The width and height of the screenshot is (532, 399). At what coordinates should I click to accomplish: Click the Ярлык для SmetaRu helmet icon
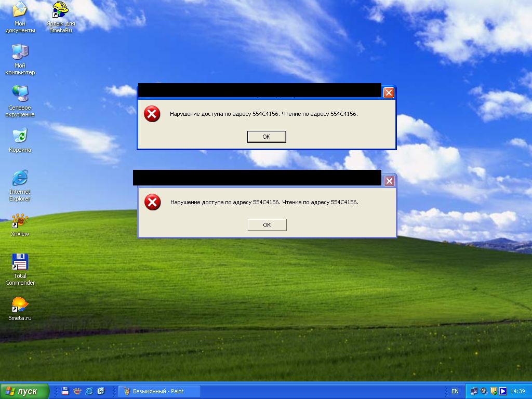tap(60, 10)
